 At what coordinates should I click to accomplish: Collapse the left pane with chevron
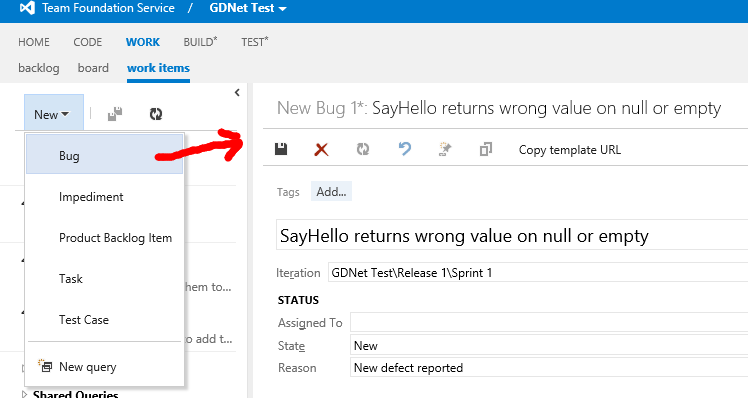point(237,93)
